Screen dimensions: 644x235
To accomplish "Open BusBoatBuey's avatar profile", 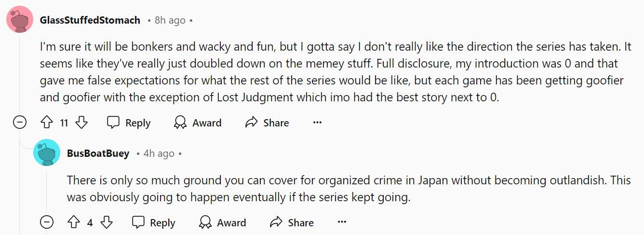I will pyautogui.click(x=47, y=153).
